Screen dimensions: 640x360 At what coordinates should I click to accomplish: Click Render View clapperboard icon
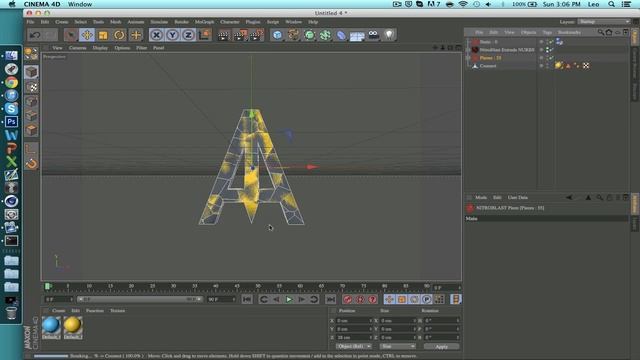pyautogui.click(x=224, y=35)
